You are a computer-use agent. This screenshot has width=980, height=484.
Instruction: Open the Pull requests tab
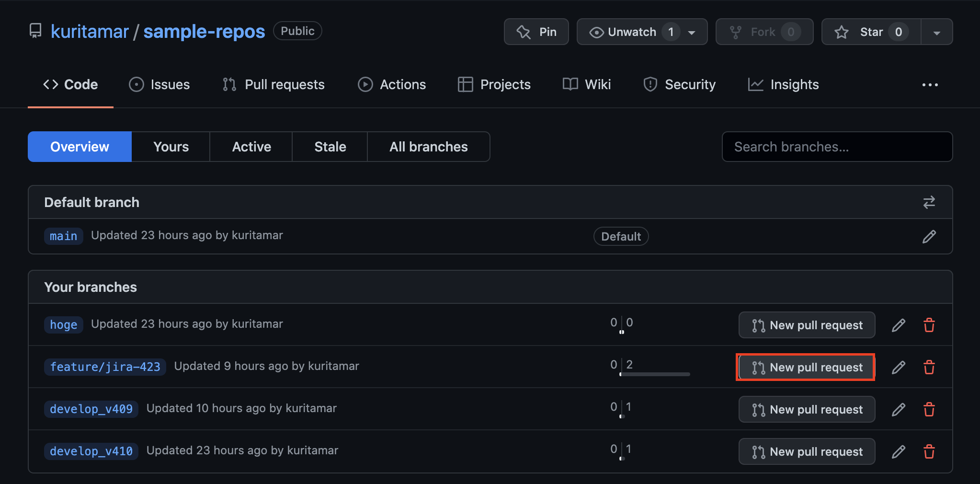click(273, 85)
